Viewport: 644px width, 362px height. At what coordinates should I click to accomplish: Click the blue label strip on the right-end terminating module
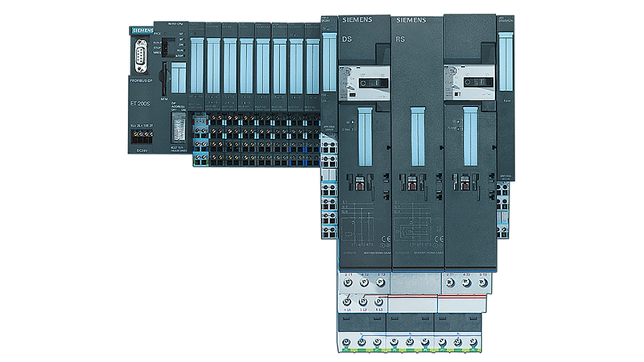click(x=506, y=62)
